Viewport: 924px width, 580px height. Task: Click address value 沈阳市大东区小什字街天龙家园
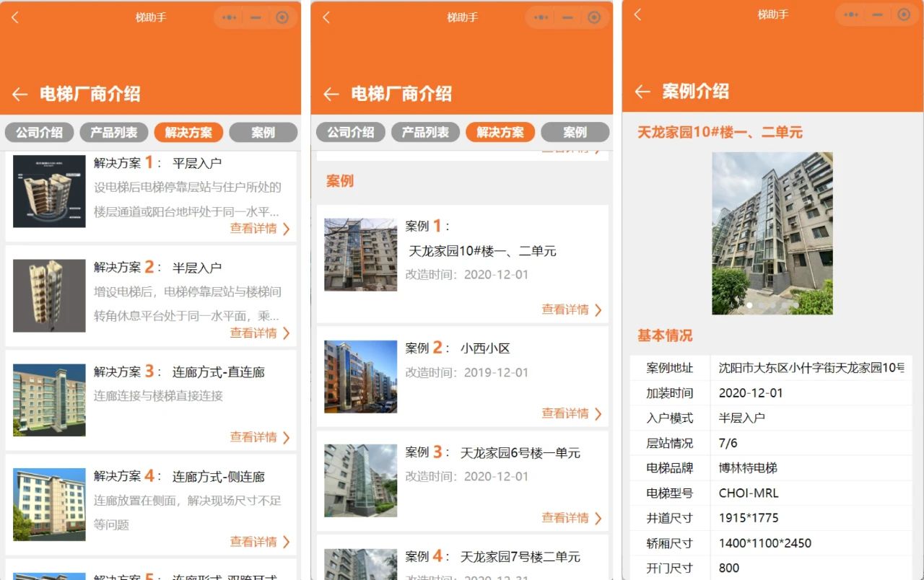[811, 368]
